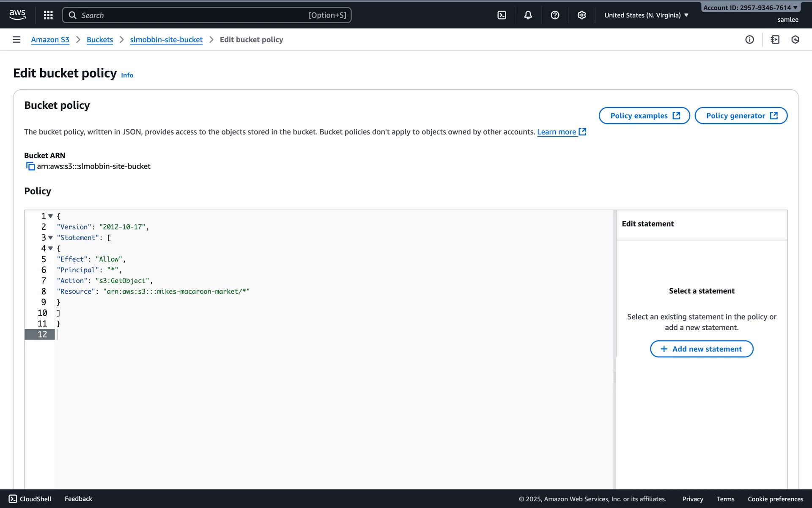Open the help question mark menu
Image resolution: width=812 pixels, height=508 pixels.
click(x=555, y=15)
